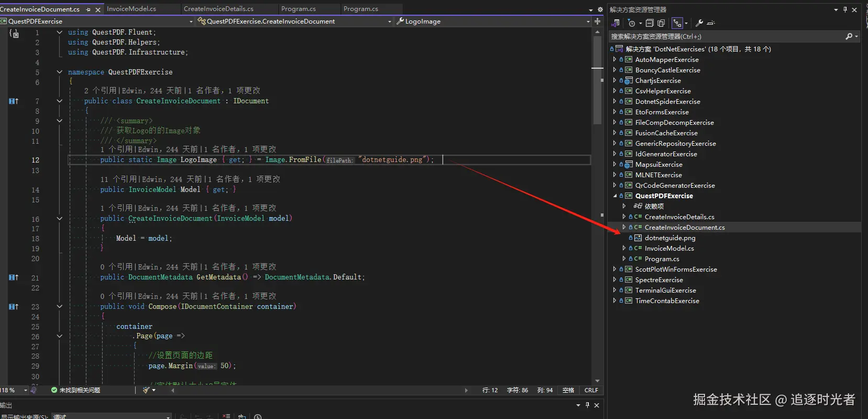The image size is (868, 419).
Task: Select the ScottPlotWinFormsExercise project
Action: pos(676,269)
